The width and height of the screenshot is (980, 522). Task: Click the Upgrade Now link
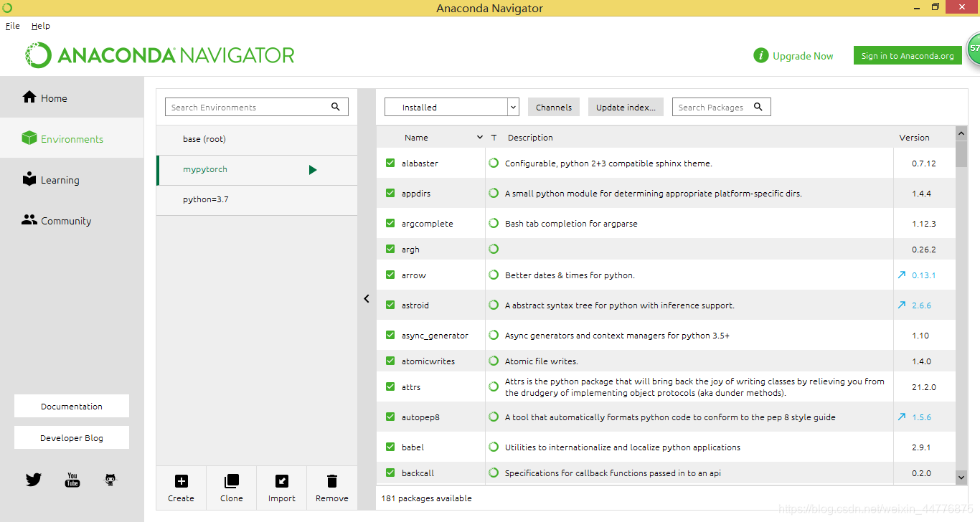coord(803,55)
